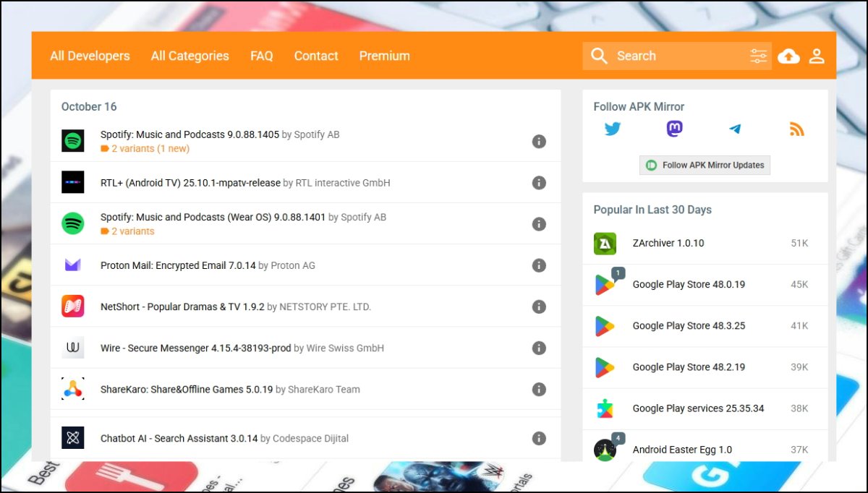Screen dimensions: 868x493
Task: Click the Google Play services icon
Action: coord(605,408)
